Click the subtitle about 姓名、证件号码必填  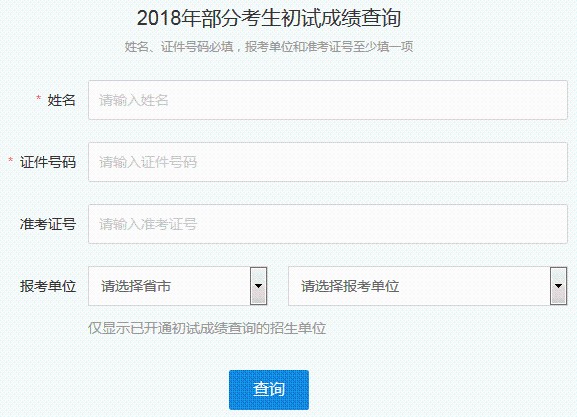point(269,47)
